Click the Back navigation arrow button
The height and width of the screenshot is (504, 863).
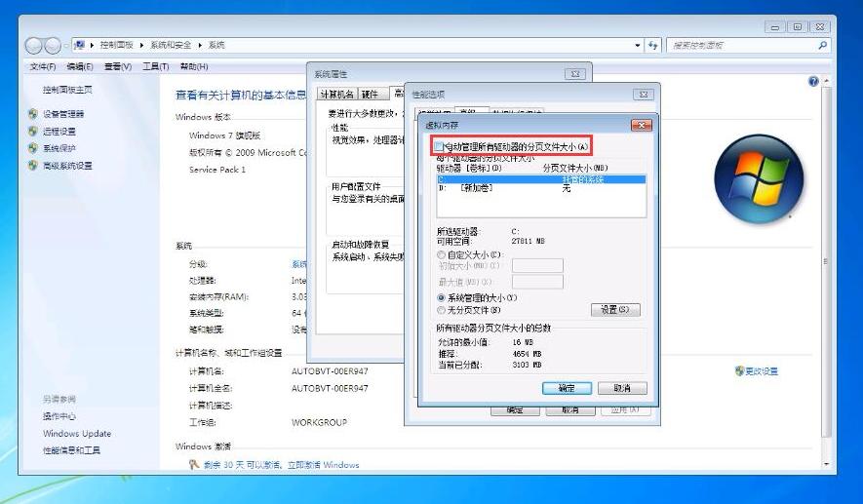(x=33, y=46)
